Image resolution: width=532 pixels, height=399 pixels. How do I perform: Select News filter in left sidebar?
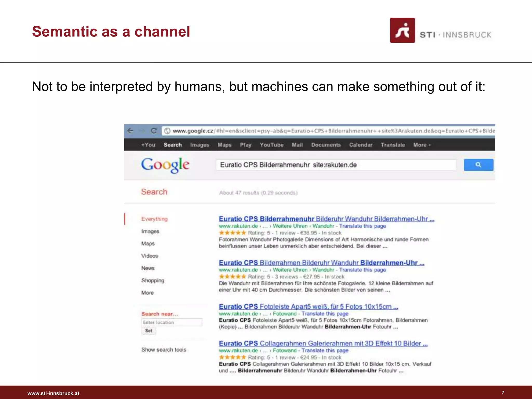[148, 268]
